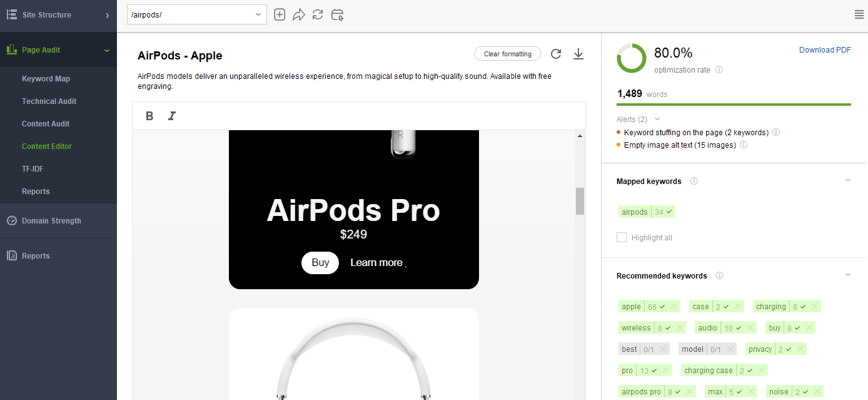
Task: Remove the 'charging' recommended keyword
Action: tap(814, 307)
